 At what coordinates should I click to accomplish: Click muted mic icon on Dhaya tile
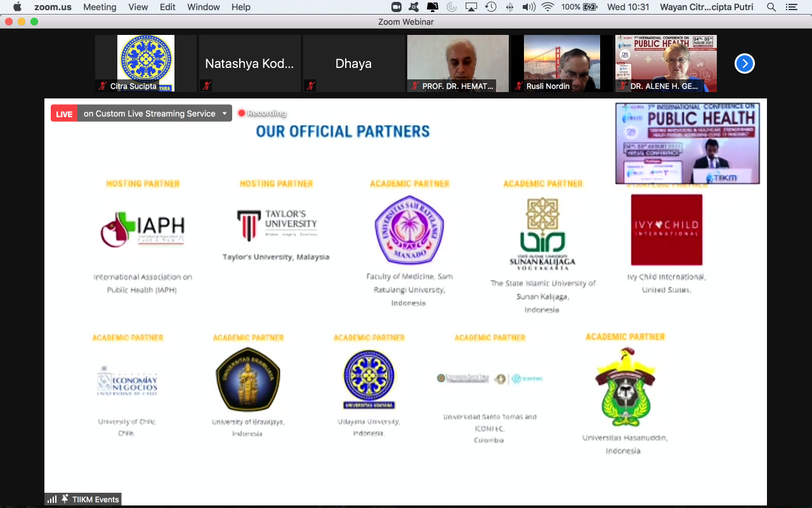point(310,86)
